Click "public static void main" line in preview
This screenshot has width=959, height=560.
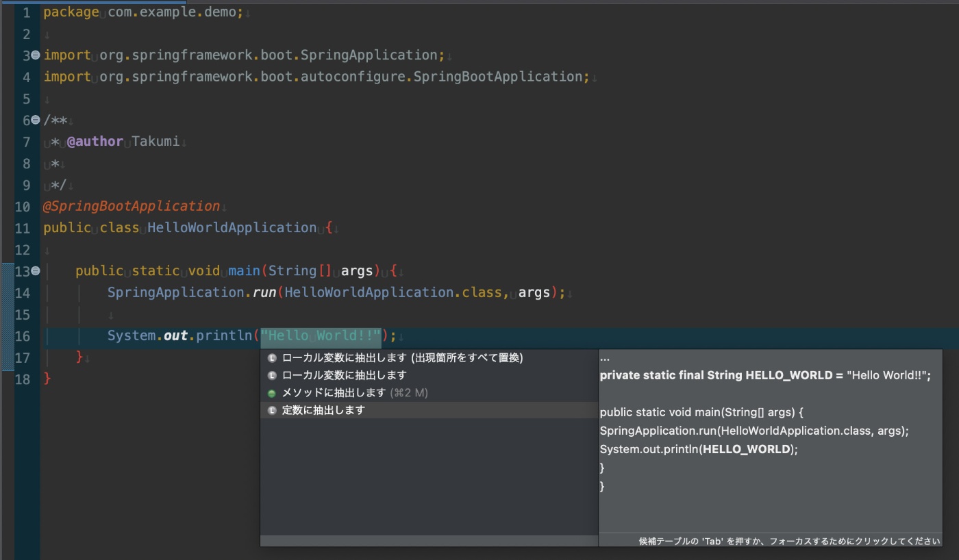(x=702, y=413)
